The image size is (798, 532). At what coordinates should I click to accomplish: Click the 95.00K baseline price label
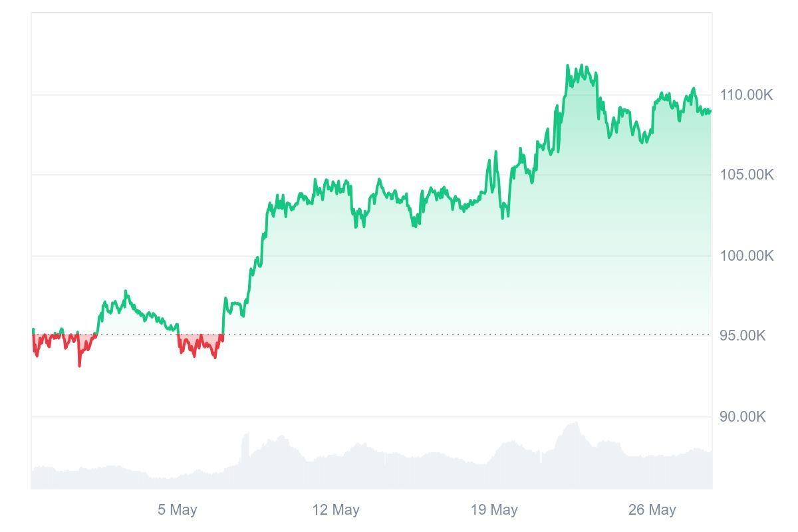(742, 335)
